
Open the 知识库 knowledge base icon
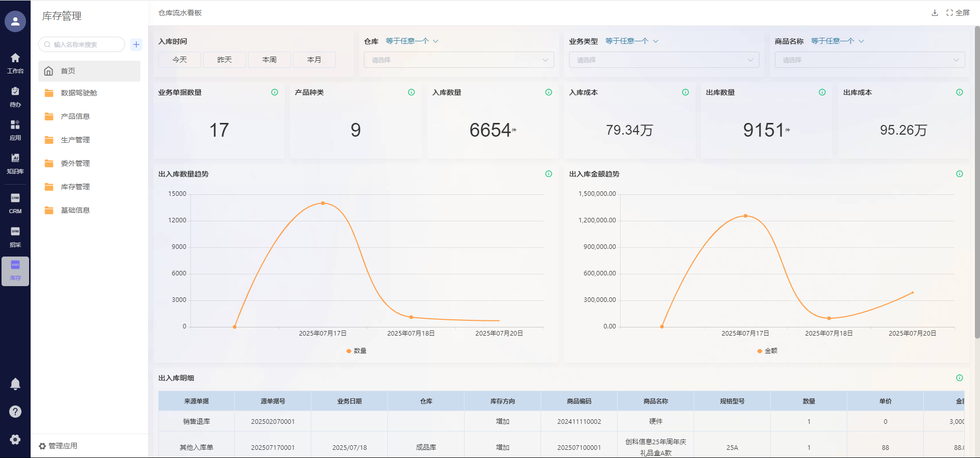[15, 164]
